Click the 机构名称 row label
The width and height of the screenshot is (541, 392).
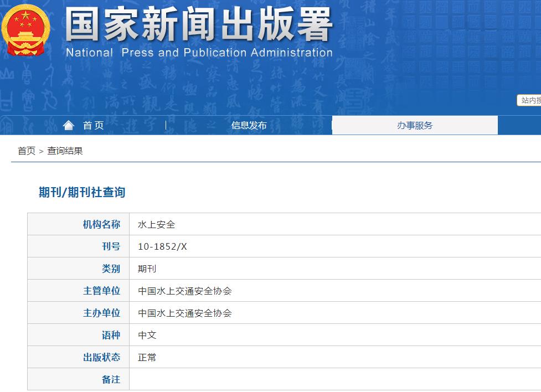(101, 224)
